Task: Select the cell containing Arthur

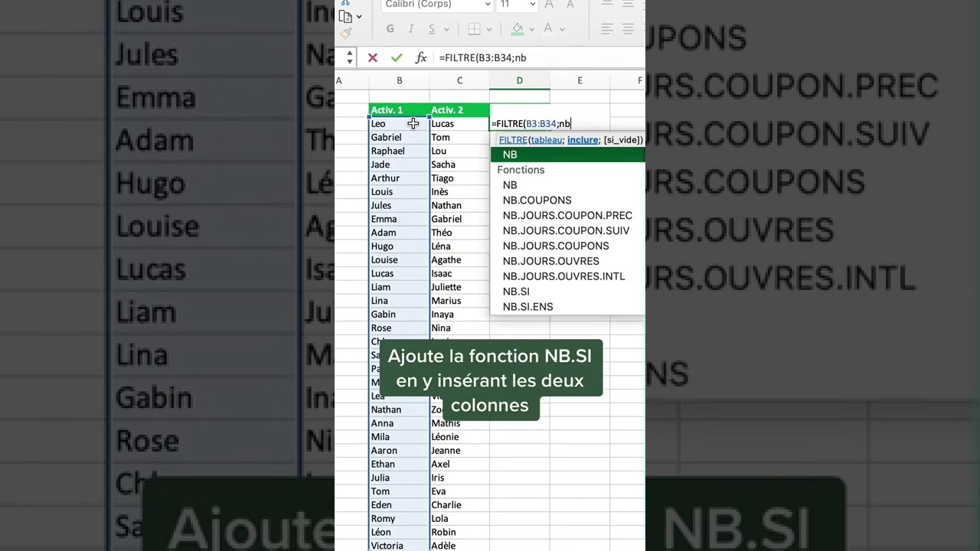Action: click(x=399, y=178)
